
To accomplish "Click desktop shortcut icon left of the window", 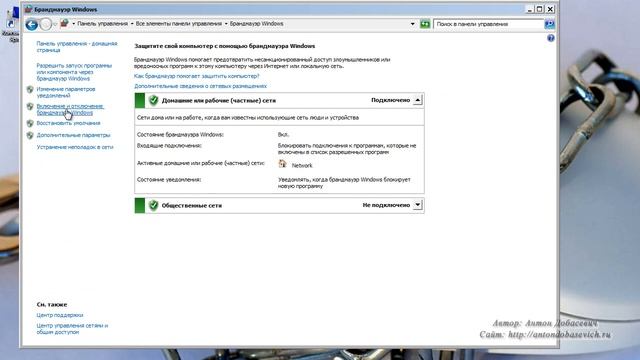I will click(x=11, y=24).
